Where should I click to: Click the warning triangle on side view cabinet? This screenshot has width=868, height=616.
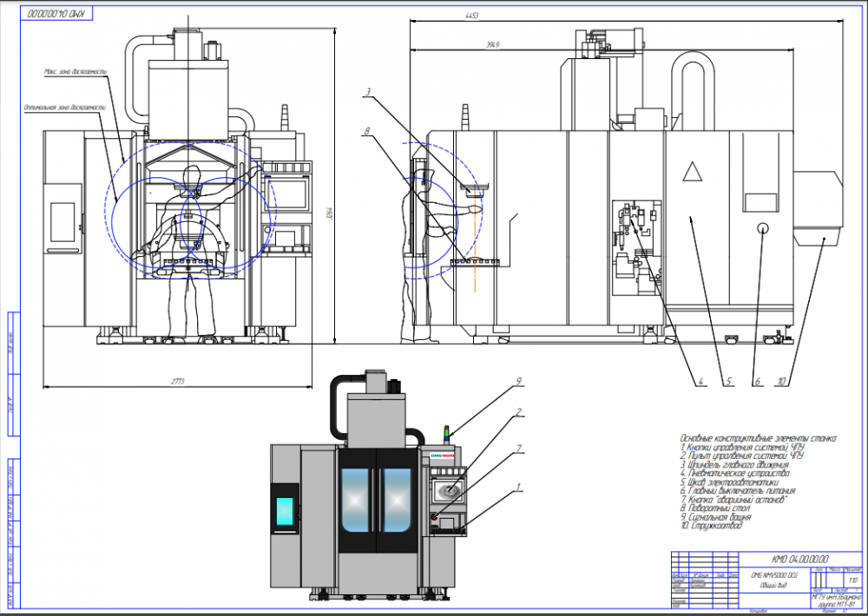point(692,171)
